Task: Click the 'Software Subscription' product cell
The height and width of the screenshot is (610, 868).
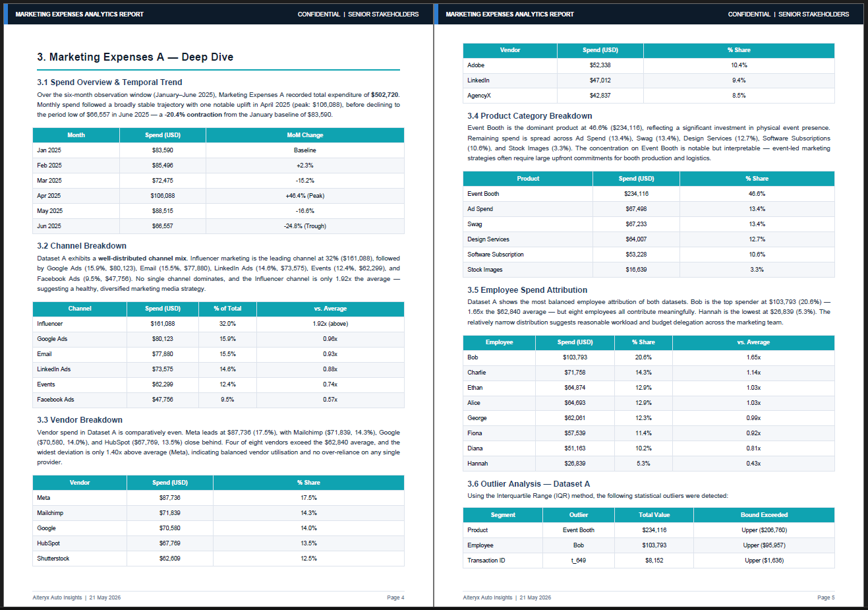Action: pos(528,255)
